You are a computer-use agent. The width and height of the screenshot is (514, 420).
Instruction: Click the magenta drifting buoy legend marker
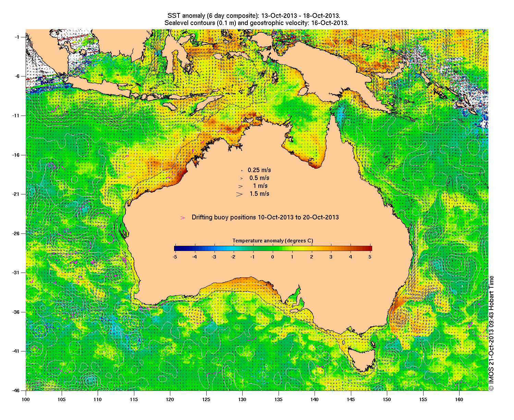click(183, 218)
